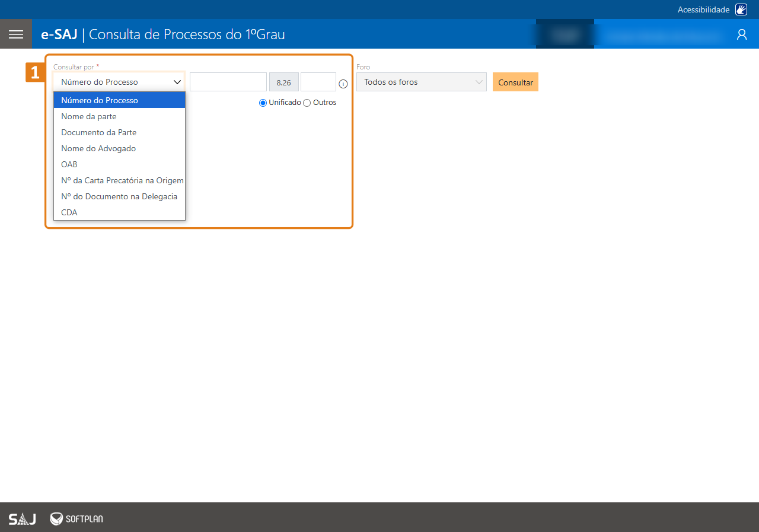This screenshot has height=532, width=759.
Task: Click the sign-language accessibility icon
Action: point(741,9)
